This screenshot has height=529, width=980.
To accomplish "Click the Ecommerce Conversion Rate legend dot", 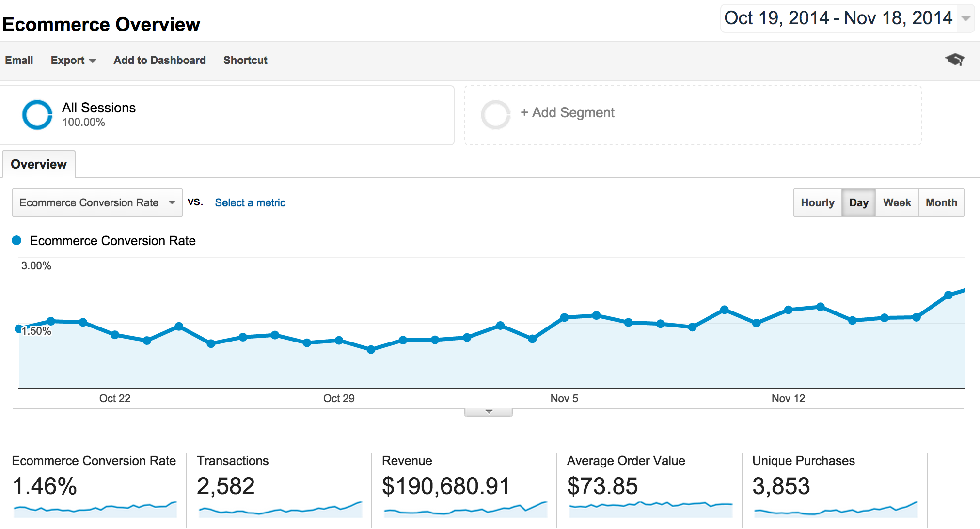I will (x=16, y=240).
